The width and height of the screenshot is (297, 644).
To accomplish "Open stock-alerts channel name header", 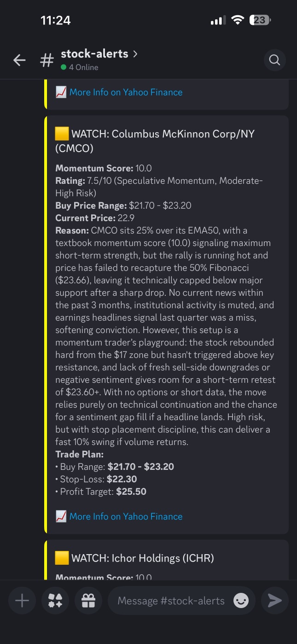I will coord(94,53).
